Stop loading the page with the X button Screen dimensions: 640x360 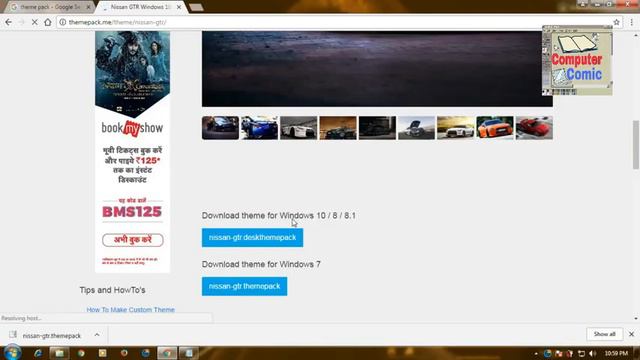35,22
